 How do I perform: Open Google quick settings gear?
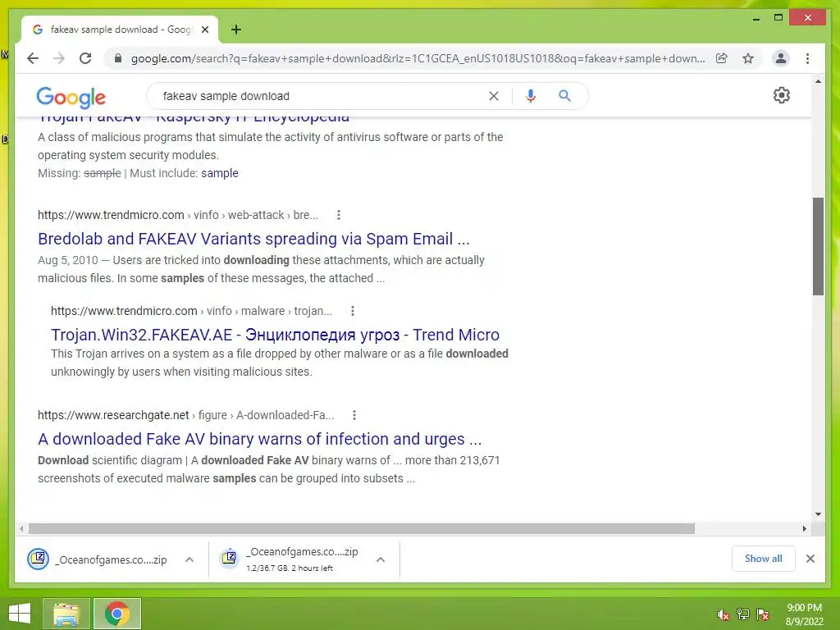tap(782, 95)
